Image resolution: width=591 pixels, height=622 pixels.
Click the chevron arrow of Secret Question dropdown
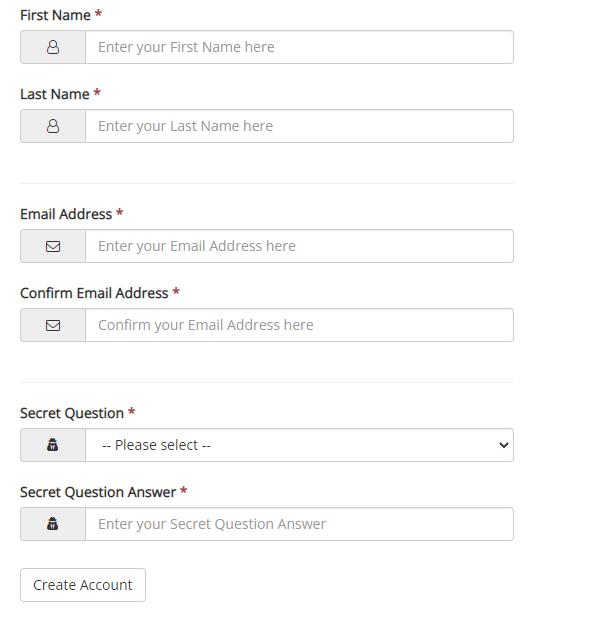point(503,445)
